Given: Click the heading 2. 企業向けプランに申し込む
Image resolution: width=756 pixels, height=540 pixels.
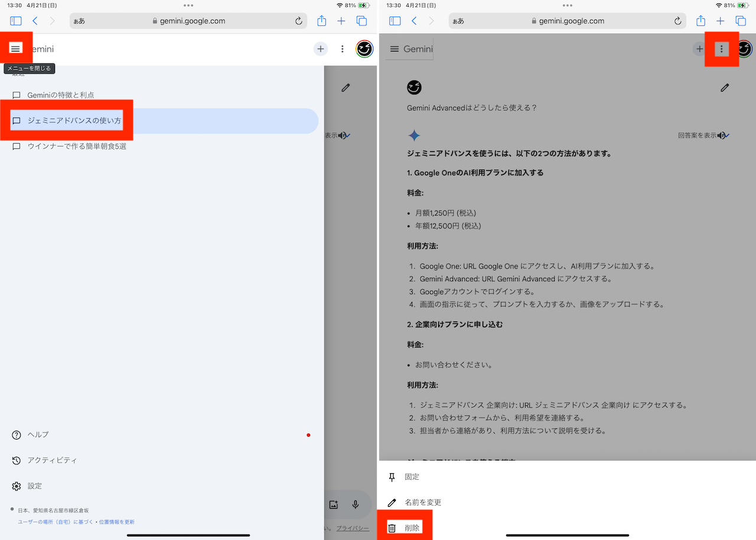Looking at the screenshot, I should tap(455, 324).
